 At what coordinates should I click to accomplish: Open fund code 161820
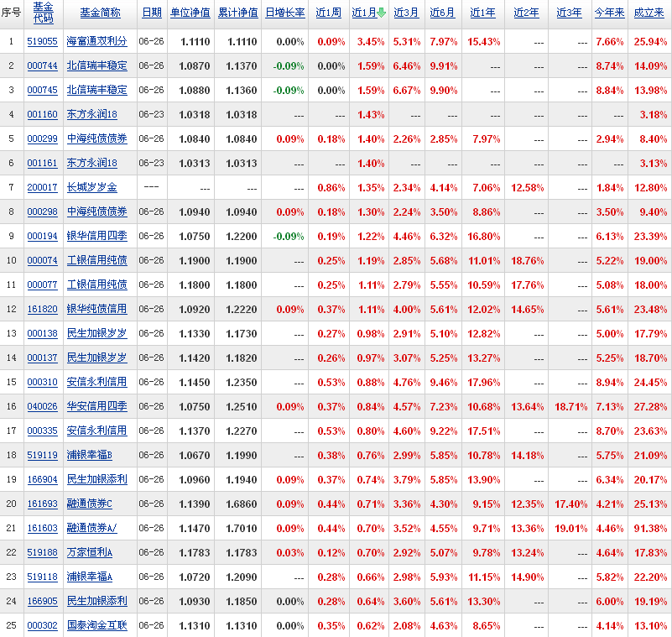pos(43,309)
